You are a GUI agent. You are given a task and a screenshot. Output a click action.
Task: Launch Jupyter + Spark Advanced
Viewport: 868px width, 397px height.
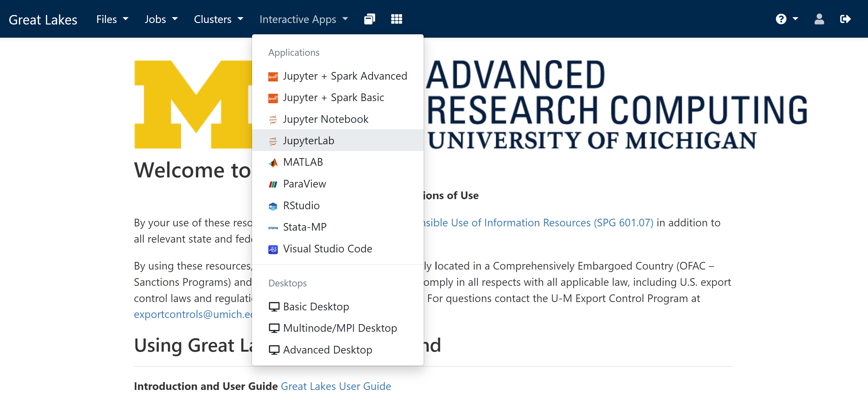point(345,76)
